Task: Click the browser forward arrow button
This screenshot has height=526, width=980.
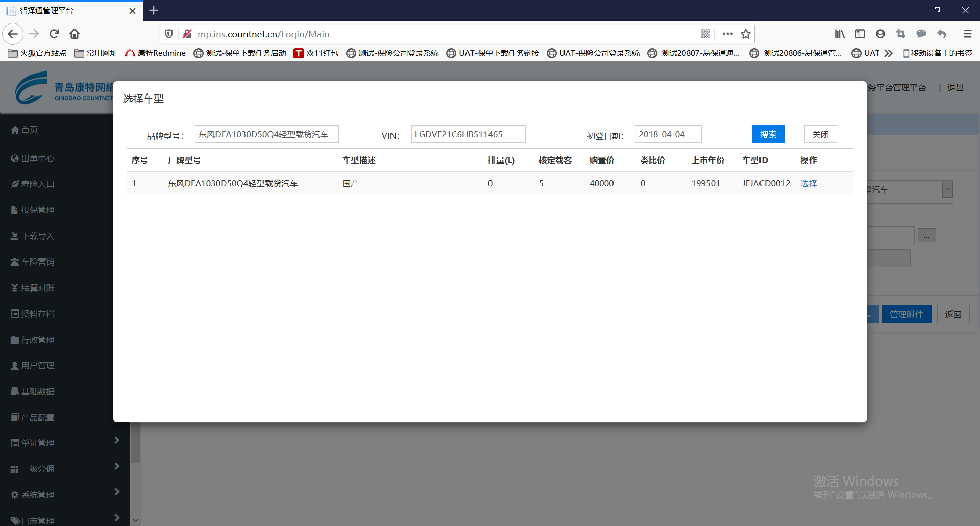Action: tap(34, 34)
